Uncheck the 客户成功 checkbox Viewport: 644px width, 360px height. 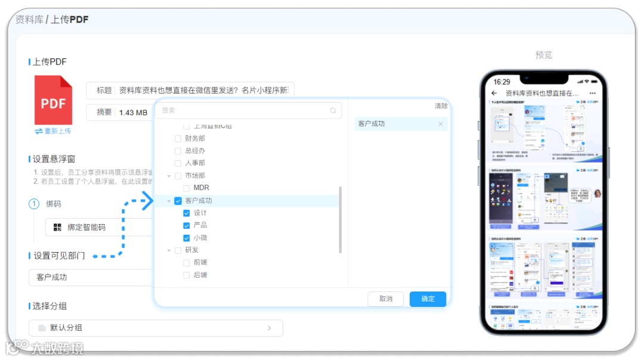[x=178, y=201]
